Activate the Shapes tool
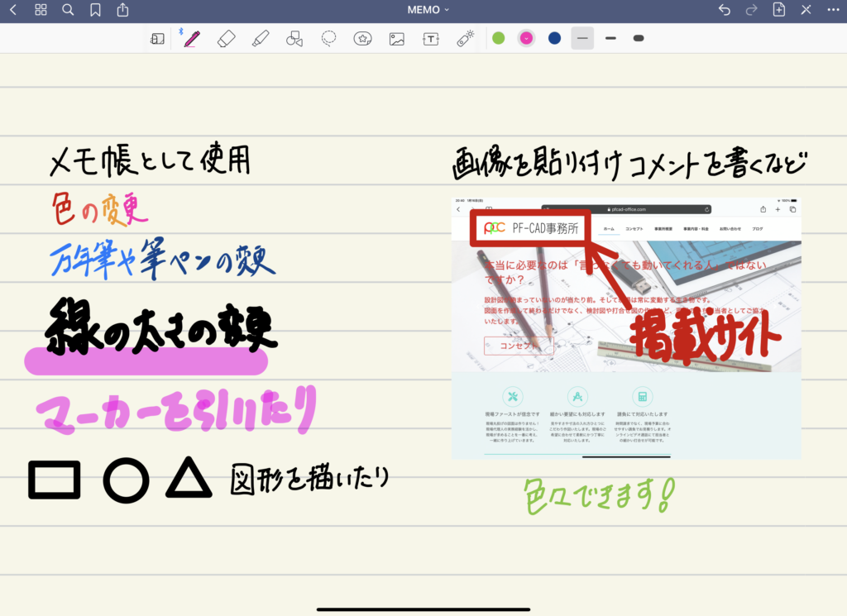The height and width of the screenshot is (616, 847). coord(294,38)
